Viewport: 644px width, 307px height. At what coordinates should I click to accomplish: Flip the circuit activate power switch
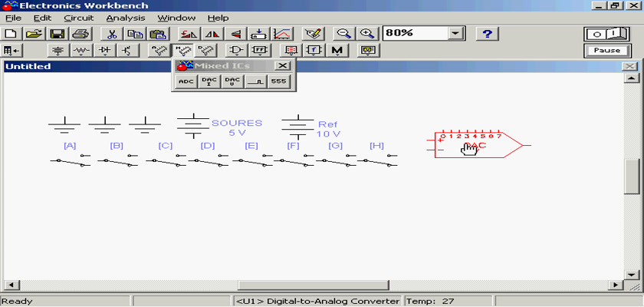[606, 34]
